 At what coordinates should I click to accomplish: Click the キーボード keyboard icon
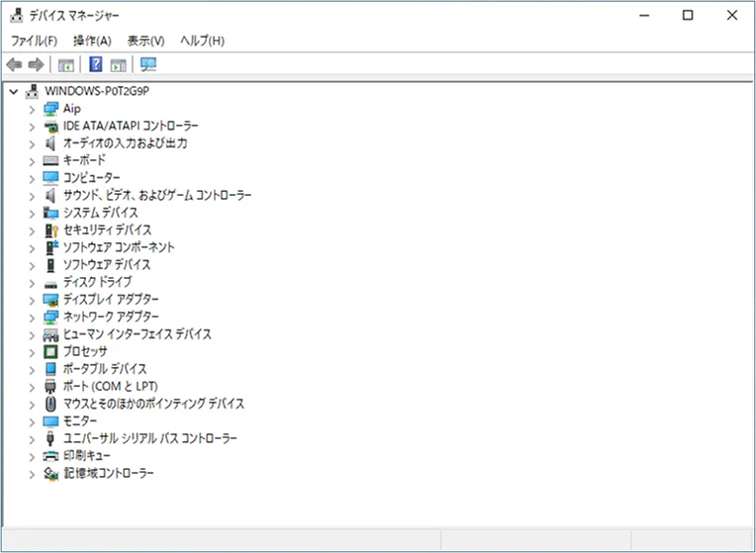[x=50, y=160]
